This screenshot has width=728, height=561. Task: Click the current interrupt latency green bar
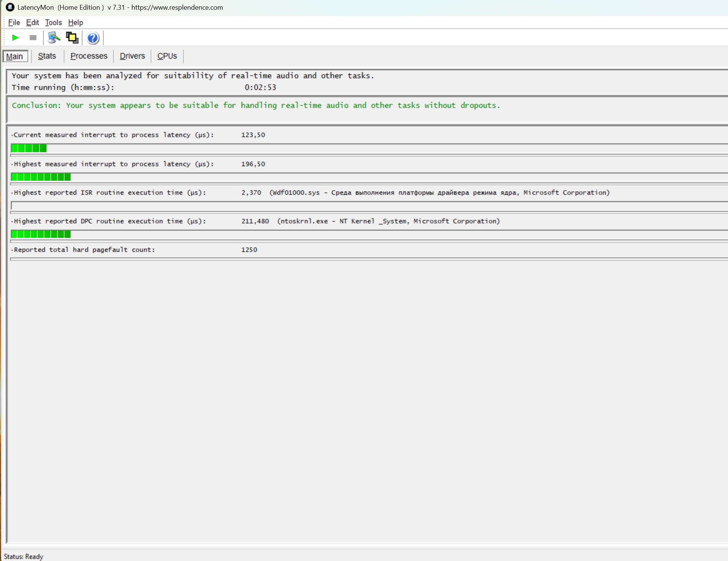(x=29, y=149)
